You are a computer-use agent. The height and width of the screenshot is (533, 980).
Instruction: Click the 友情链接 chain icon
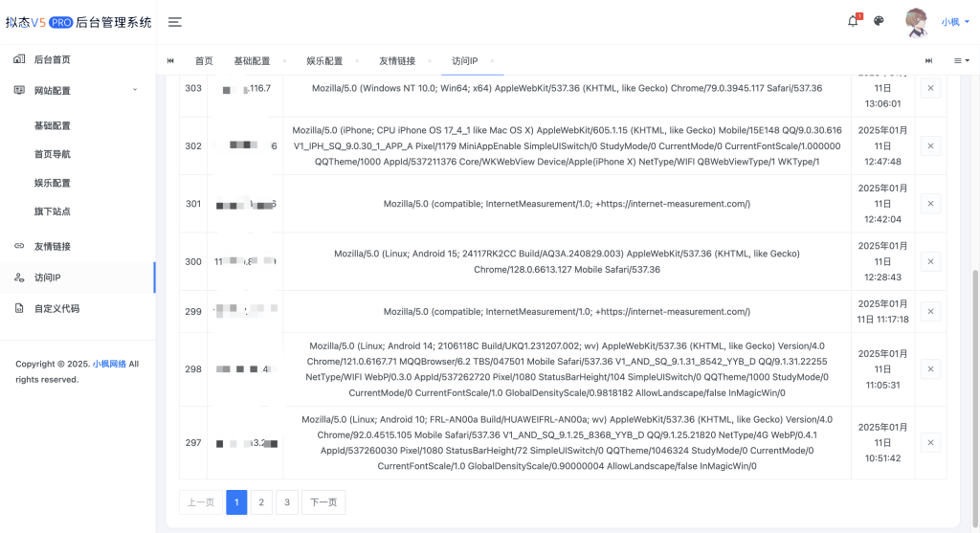[x=19, y=246]
